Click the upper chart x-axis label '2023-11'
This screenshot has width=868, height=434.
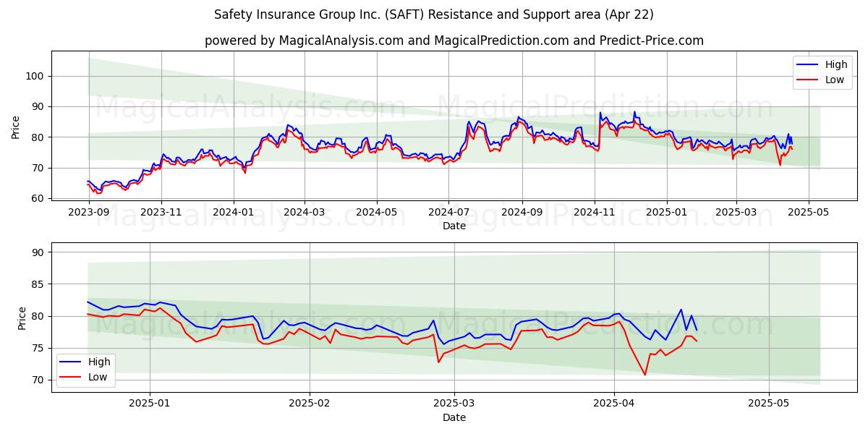pyautogui.click(x=161, y=213)
